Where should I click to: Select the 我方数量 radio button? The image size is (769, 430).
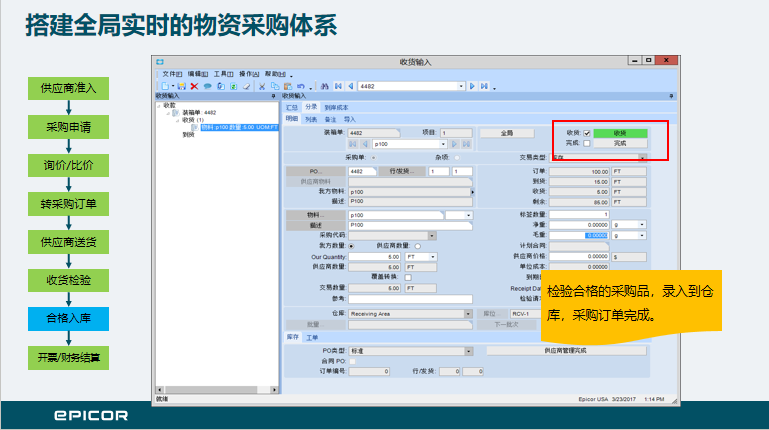352,246
